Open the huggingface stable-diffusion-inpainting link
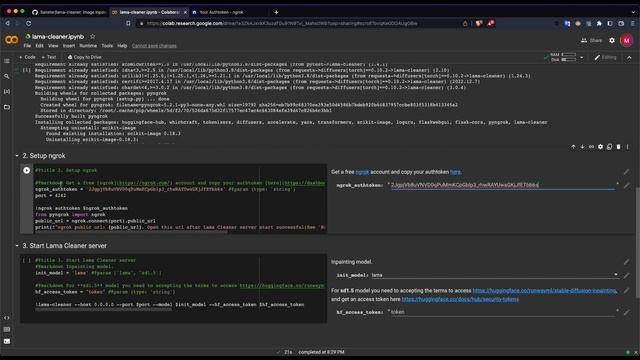Viewport: 640px width, 360px height. click(x=545, y=291)
